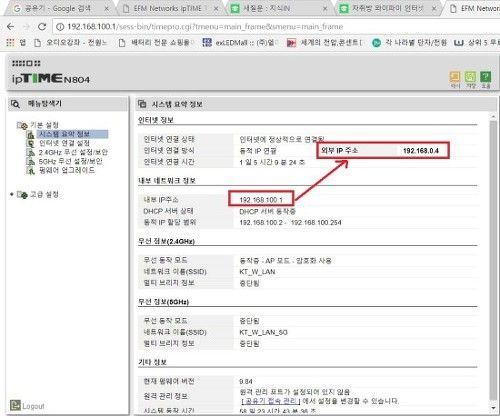
Task: Click the connection time 1 일 5 시간 value
Action: (x=272, y=162)
